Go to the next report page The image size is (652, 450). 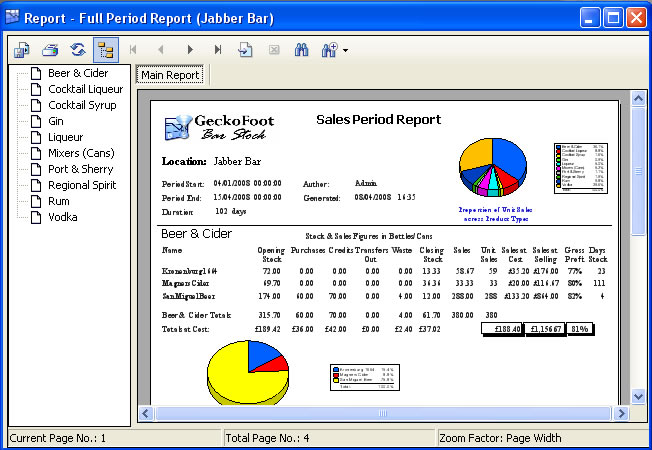[190, 49]
